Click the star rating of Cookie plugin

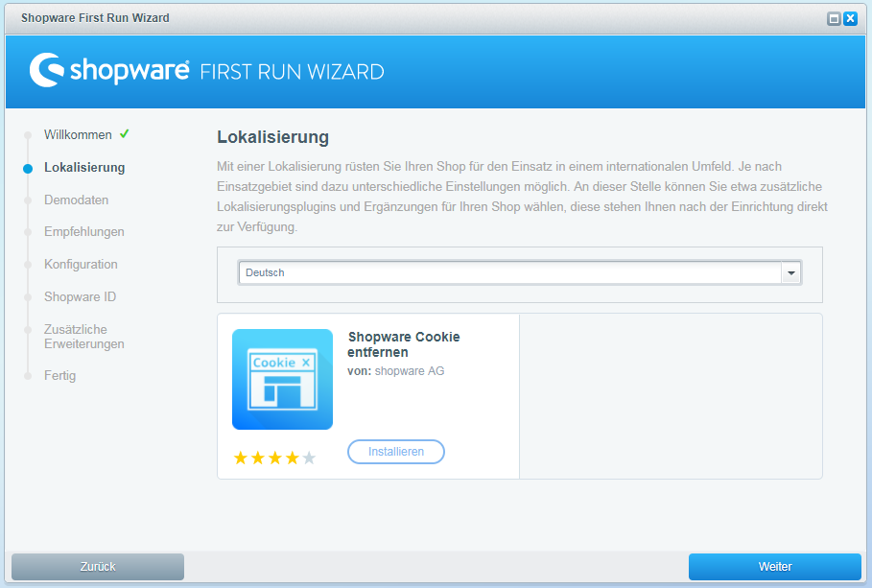274,458
